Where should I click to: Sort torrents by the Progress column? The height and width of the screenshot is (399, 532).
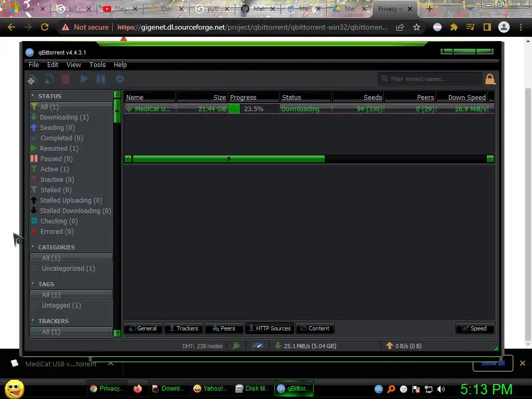click(x=254, y=97)
